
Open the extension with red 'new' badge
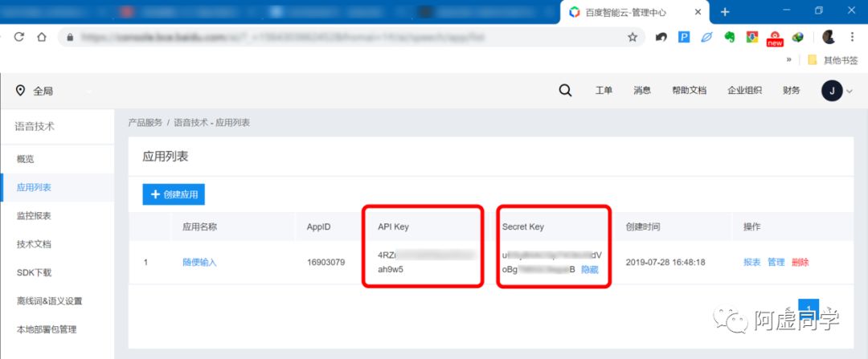[x=775, y=39]
